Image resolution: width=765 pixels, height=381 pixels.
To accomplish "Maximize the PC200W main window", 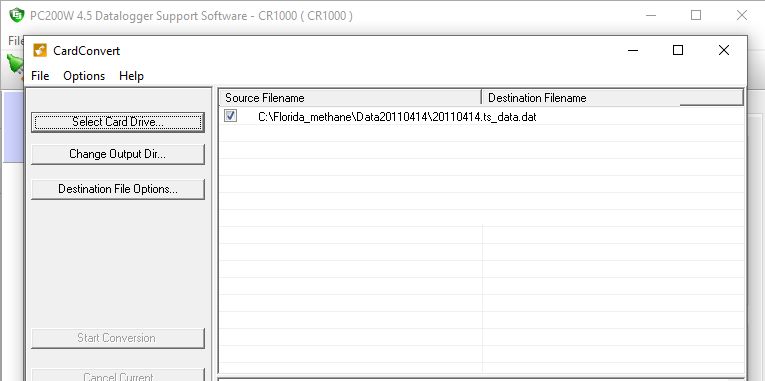I will (696, 15).
